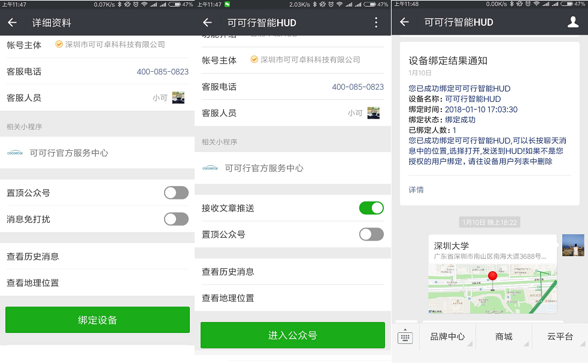Open the account profile person icon in chat
Image resolution: width=588 pixels, height=364 pixels.
click(573, 22)
